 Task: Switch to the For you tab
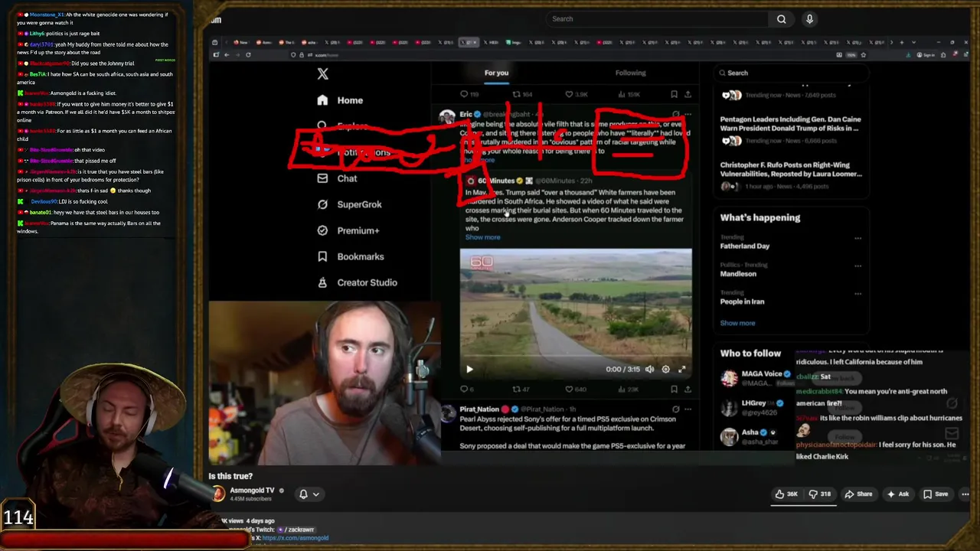496,73
